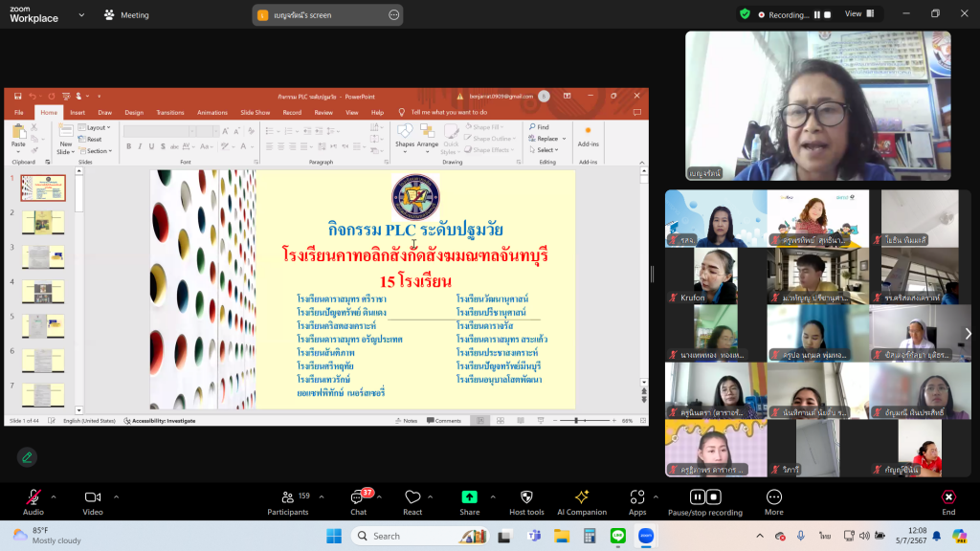Viewport: 980px width, 551px height.
Task: Expand the audio options arrow
Action: [54, 496]
